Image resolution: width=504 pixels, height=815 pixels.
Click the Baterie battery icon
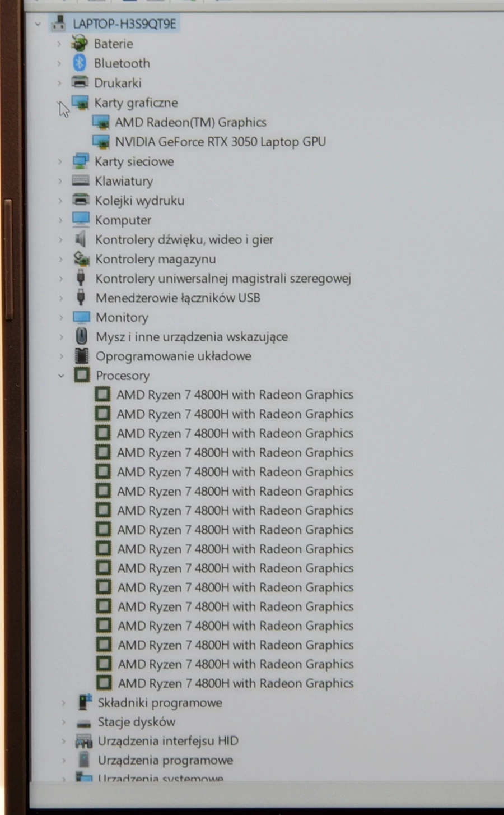pyautogui.click(x=80, y=43)
